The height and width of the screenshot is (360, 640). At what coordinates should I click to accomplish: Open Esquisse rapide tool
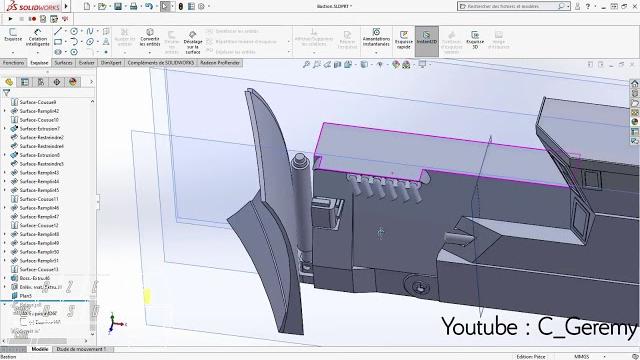(x=404, y=40)
